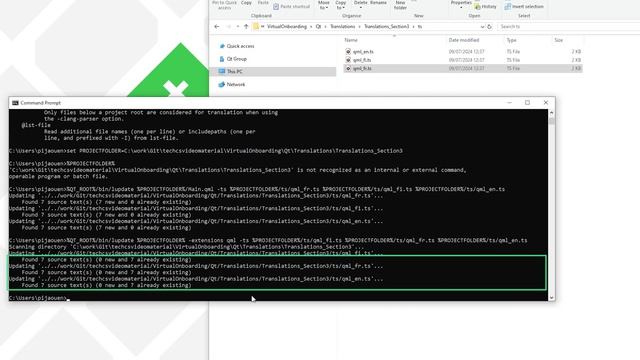Click the Rename ribbon button
This screenshot has width=640, height=360.
click(x=378, y=3)
